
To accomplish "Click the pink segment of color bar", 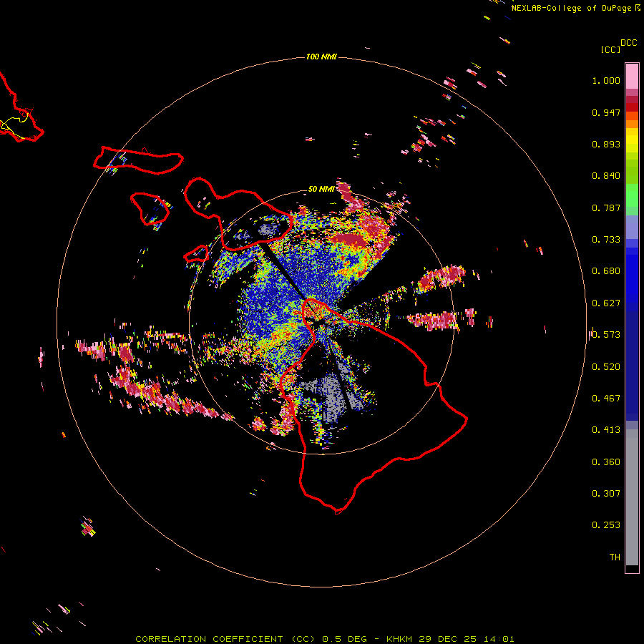I will pyautogui.click(x=632, y=76).
